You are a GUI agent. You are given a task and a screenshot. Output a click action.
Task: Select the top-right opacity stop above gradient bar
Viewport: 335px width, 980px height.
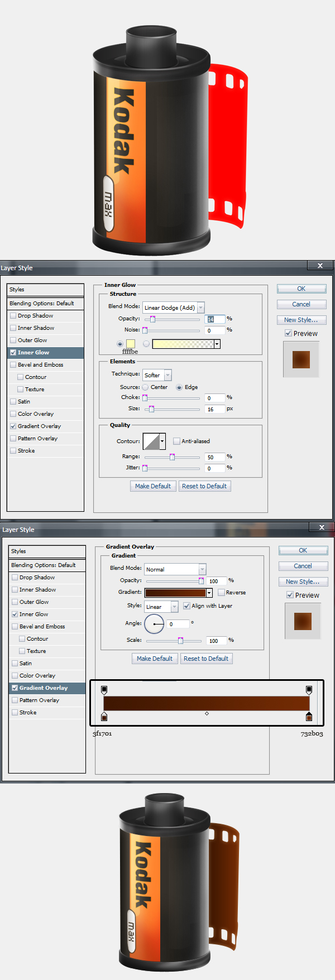[x=309, y=690]
